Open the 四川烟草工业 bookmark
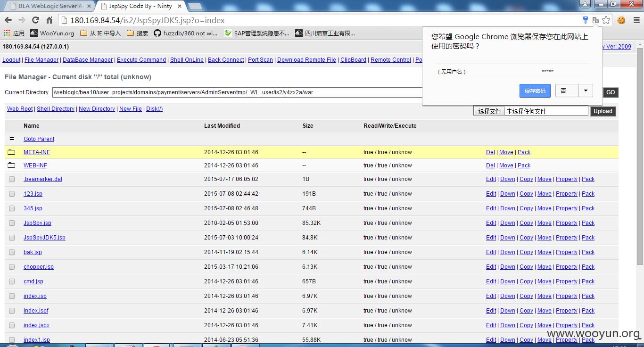 click(325, 33)
